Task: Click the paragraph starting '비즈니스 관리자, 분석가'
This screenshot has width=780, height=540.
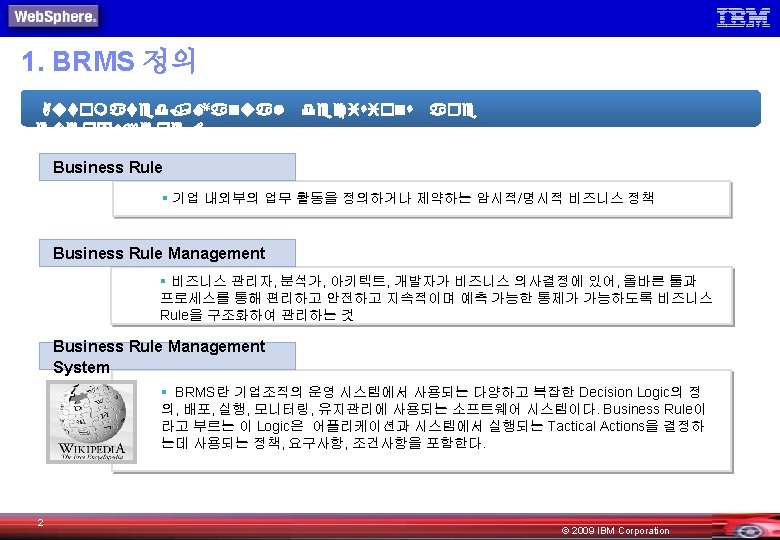Action: pos(436,298)
